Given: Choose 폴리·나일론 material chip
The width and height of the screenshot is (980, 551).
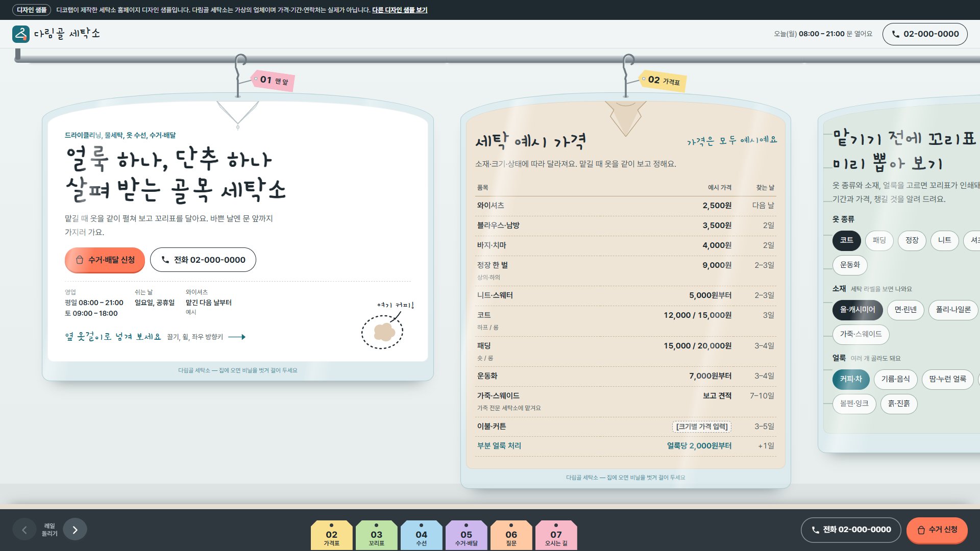Looking at the screenshot, I should pyautogui.click(x=953, y=310).
